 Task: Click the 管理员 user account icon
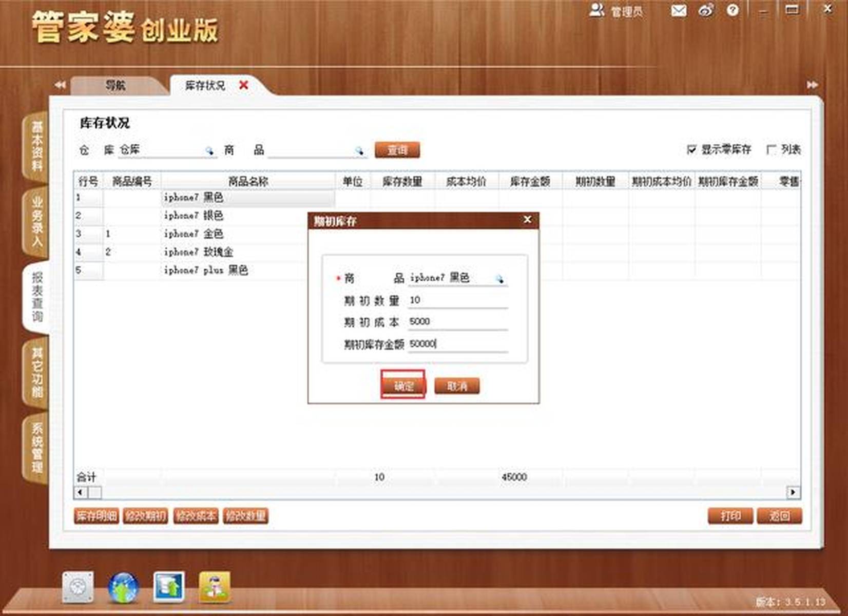[x=597, y=10]
